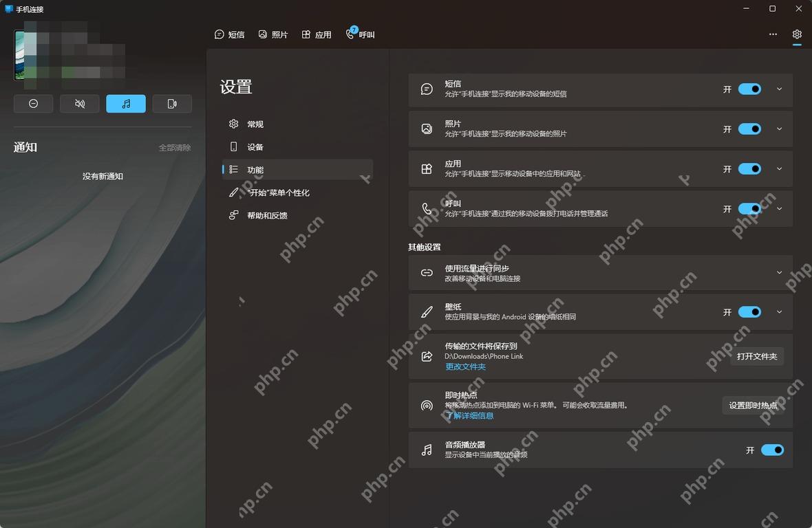This screenshot has width=812, height=528.
Task: Open the 呼叫 tab in top navigation
Action: click(x=360, y=34)
